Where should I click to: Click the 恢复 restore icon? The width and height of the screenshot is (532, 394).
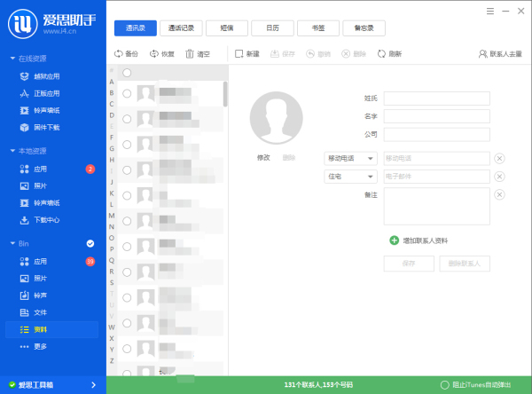(x=153, y=54)
